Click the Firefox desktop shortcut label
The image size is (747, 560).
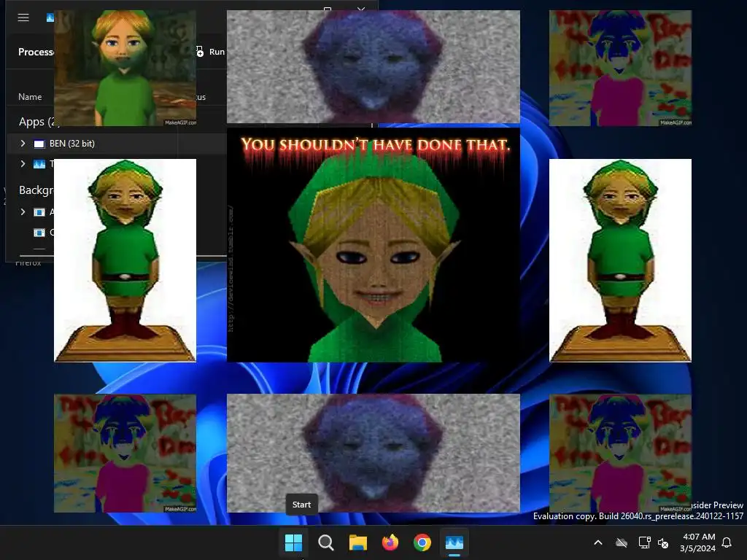click(x=28, y=262)
